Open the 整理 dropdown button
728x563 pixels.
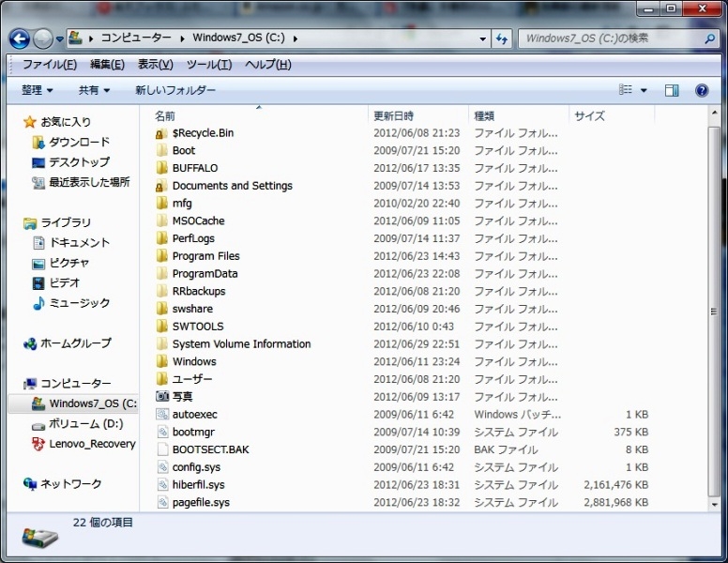[38, 90]
